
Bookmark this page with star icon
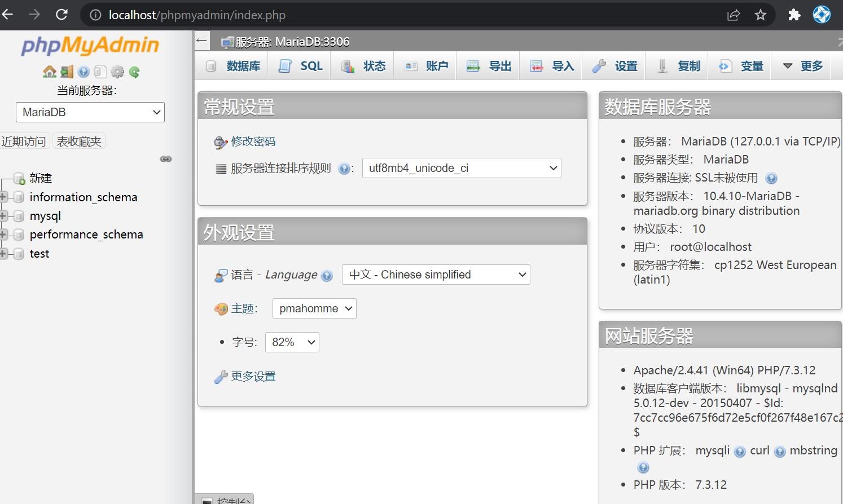761,15
